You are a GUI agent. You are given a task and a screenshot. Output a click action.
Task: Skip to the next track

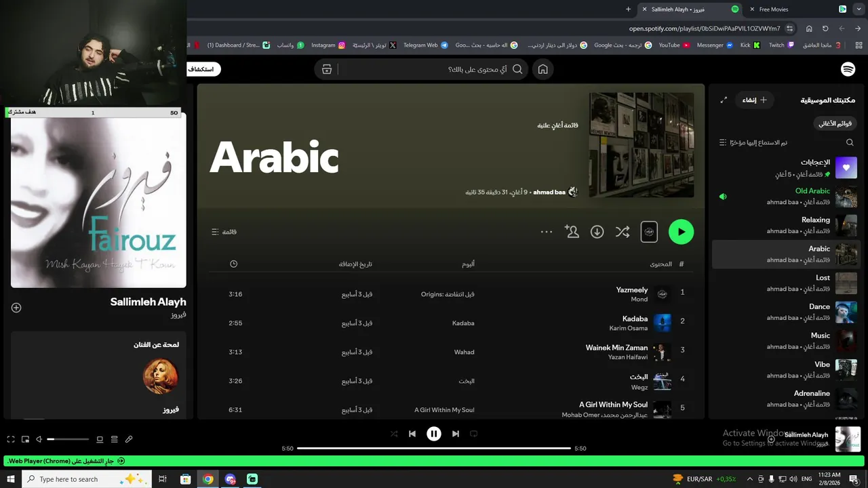point(456,434)
